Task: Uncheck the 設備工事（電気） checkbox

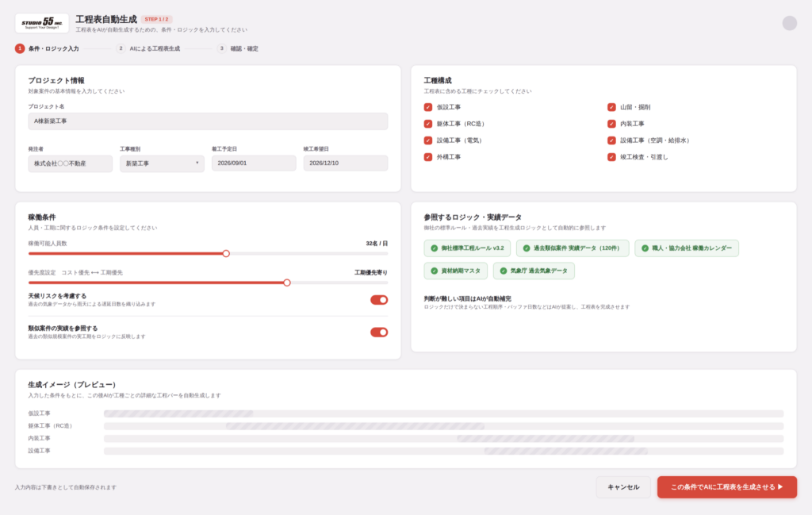Action: tap(427, 140)
